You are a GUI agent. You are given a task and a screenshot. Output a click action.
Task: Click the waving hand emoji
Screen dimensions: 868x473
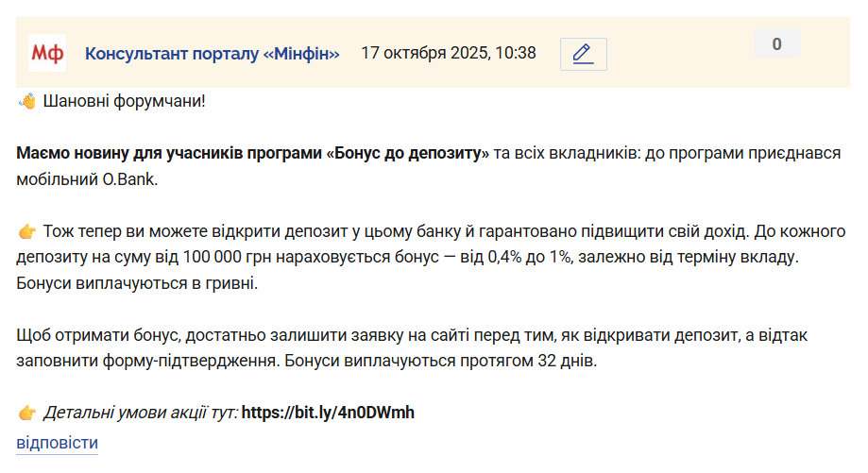click(x=27, y=101)
